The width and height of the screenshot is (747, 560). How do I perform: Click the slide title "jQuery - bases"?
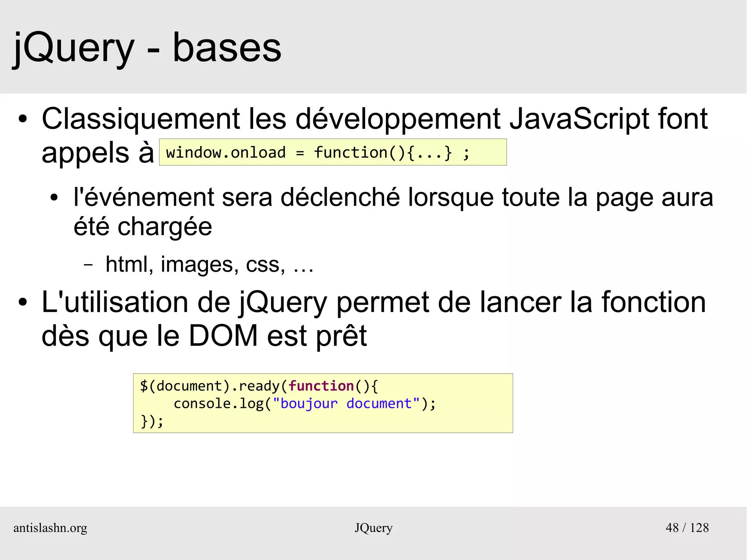[147, 49]
